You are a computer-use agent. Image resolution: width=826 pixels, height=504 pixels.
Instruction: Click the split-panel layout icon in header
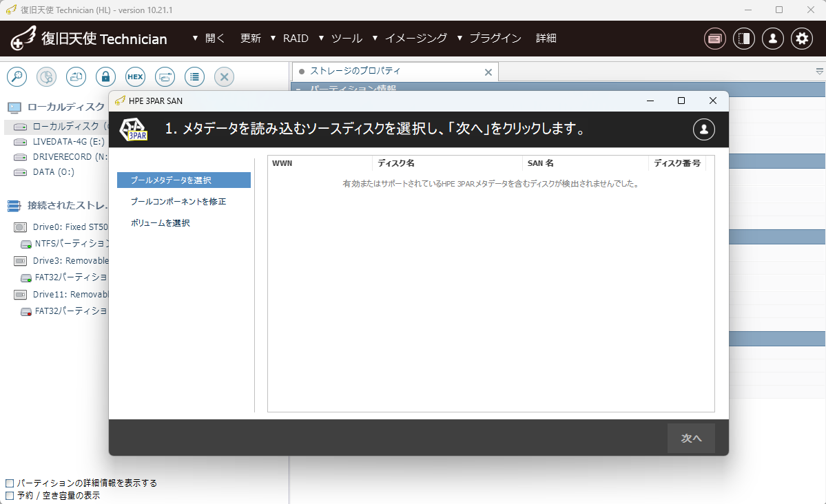744,39
